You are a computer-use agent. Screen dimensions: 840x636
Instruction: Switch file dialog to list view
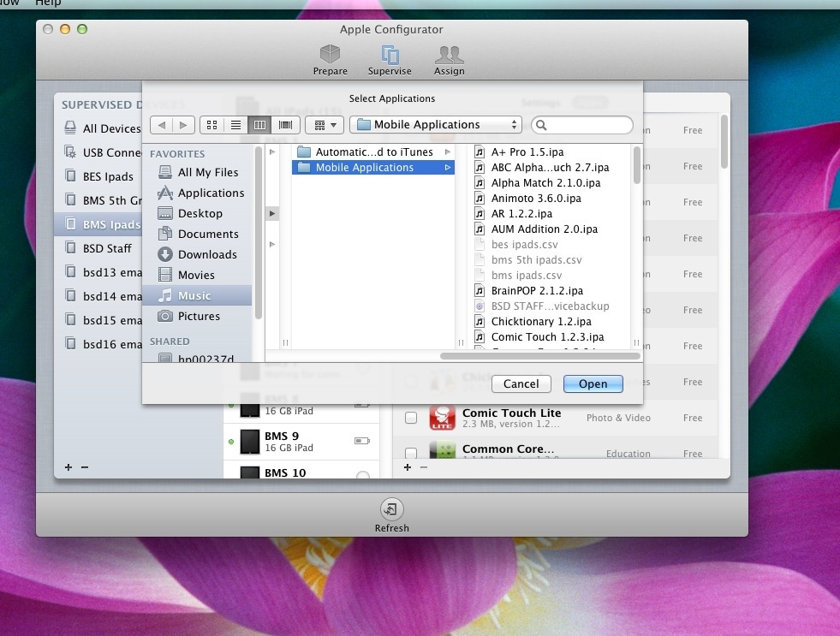(235, 125)
